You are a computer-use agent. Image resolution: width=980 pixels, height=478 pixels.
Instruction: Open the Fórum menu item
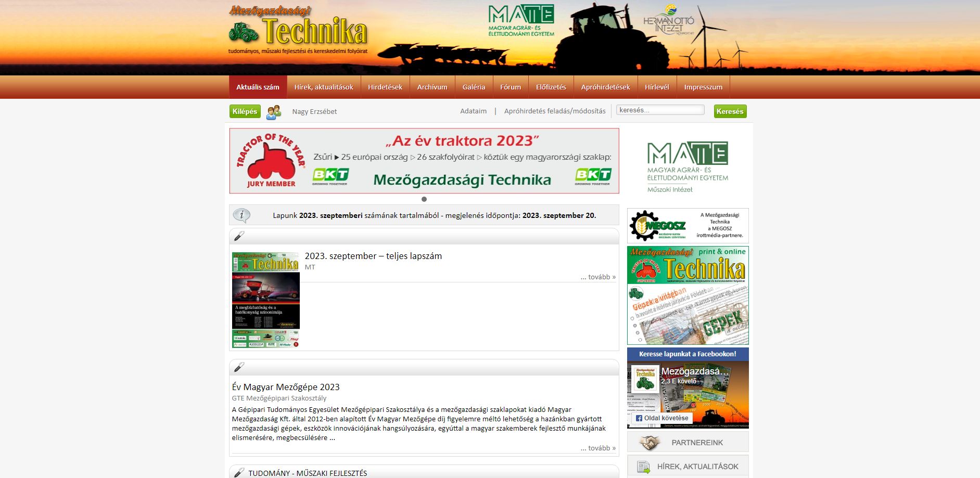511,87
